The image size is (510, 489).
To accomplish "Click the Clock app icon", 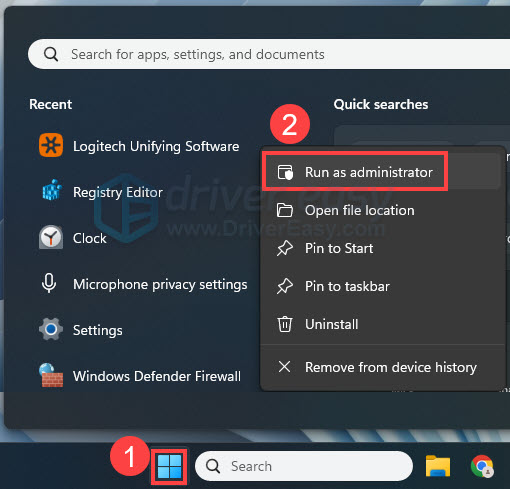I will [x=51, y=238].
